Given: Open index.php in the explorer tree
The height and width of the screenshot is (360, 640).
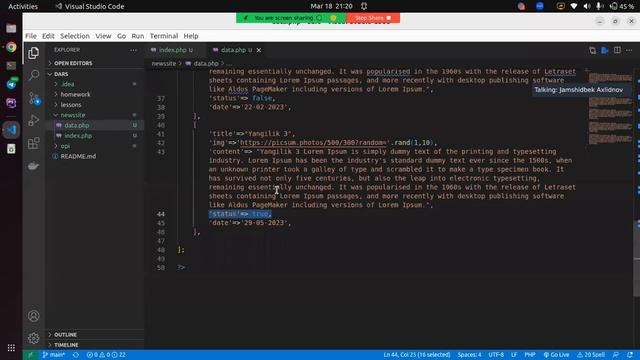Looking at the screenshot, I should point(78,136).
